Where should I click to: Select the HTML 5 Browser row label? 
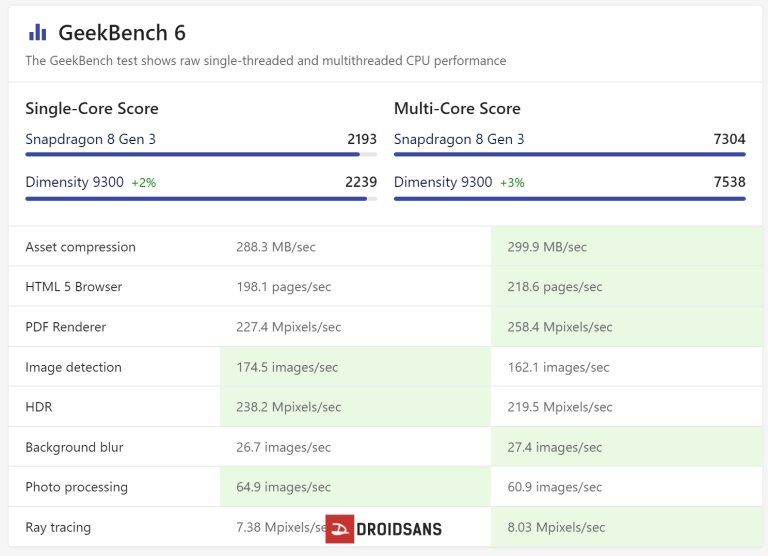[73, 287]
